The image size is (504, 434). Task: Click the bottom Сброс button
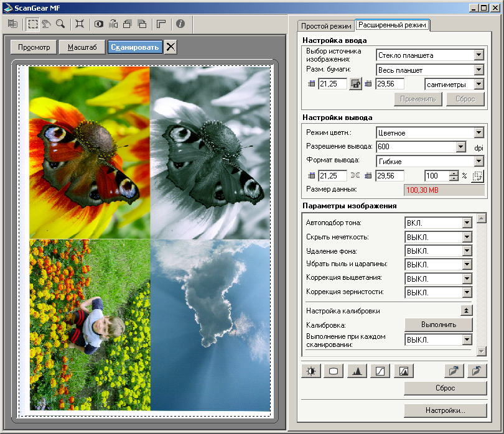click(445, 388)
